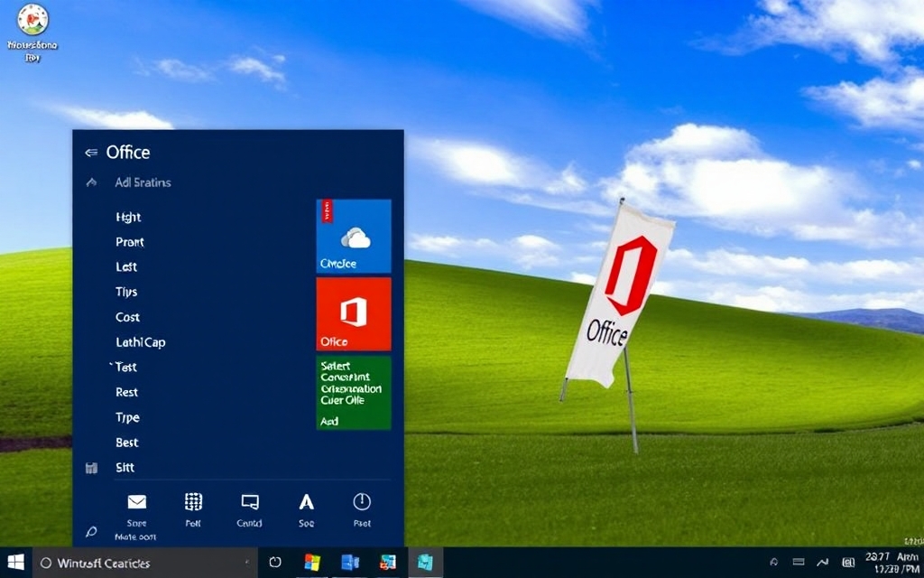Launch the red and blue taskbar icon
The width and height of the screenshot is (924, 578).
click(388, 563)
